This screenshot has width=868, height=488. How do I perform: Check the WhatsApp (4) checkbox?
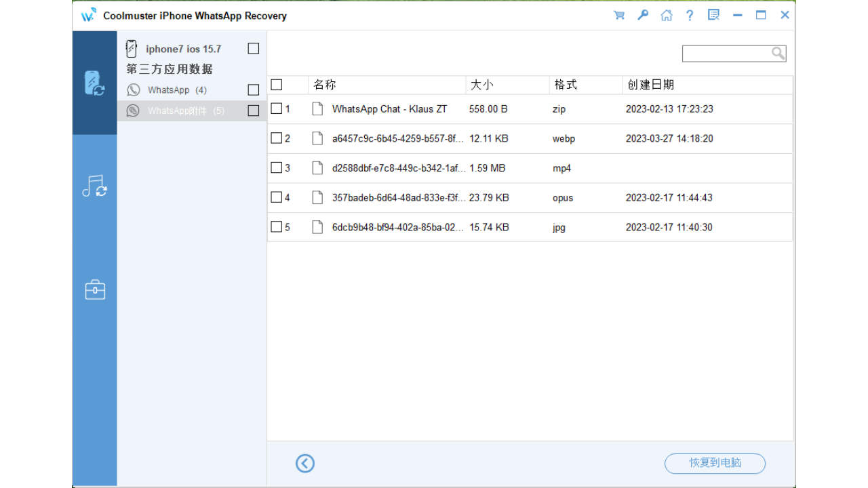click(253, 89)
